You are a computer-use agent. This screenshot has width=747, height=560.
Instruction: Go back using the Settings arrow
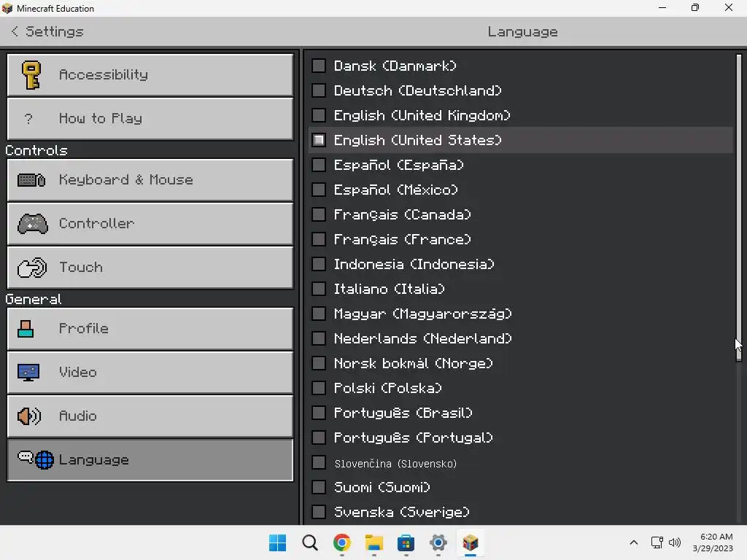pyautogui.click(x=15, y=31)
